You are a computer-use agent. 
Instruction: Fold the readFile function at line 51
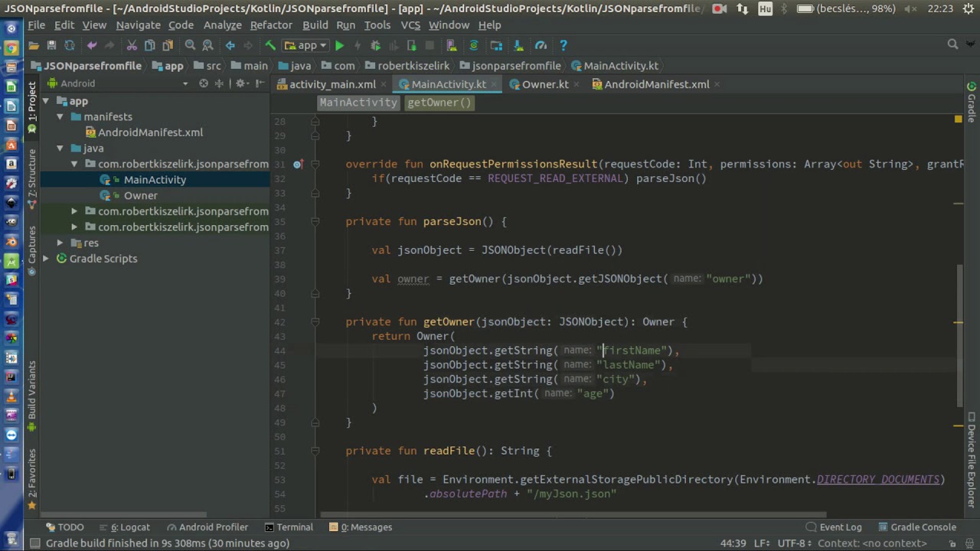coord(315,451)
